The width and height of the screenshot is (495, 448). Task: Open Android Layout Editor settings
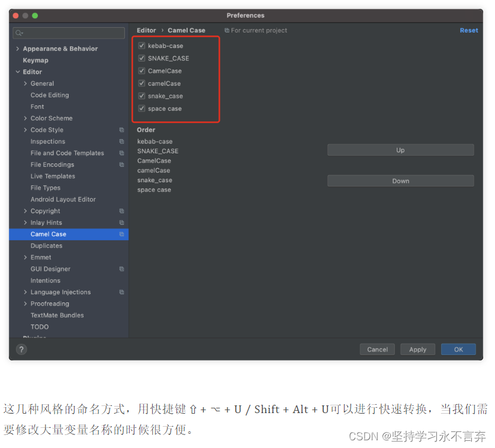(x=63, y=199)
